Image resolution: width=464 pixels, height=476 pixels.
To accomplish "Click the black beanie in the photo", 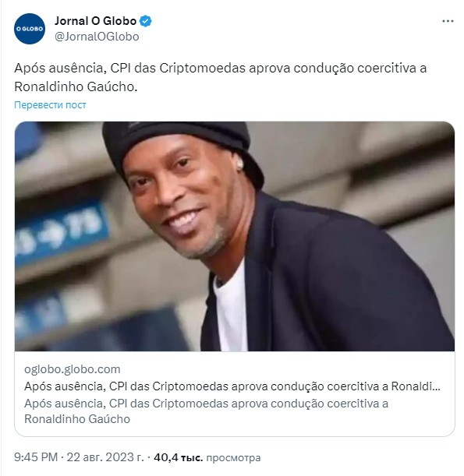I will point(179,146).
